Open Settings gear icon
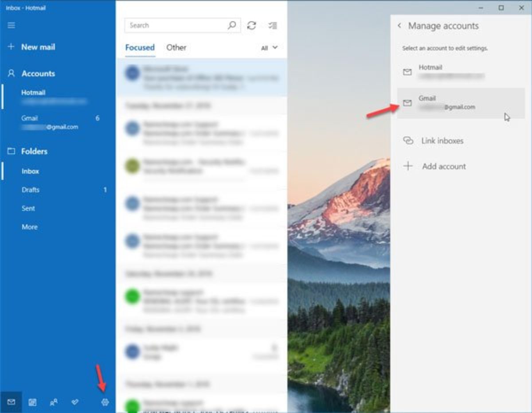532x413 pixels. pos(105,402)
